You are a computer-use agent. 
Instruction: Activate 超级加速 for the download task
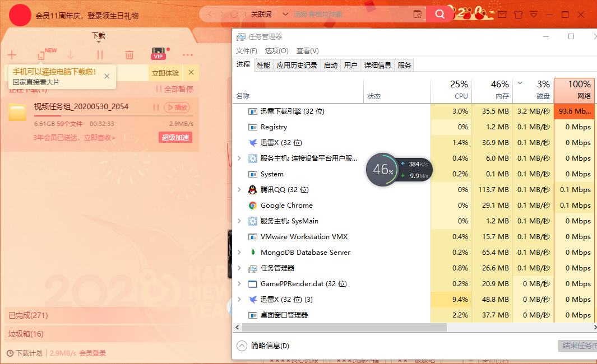pos(175,137)
